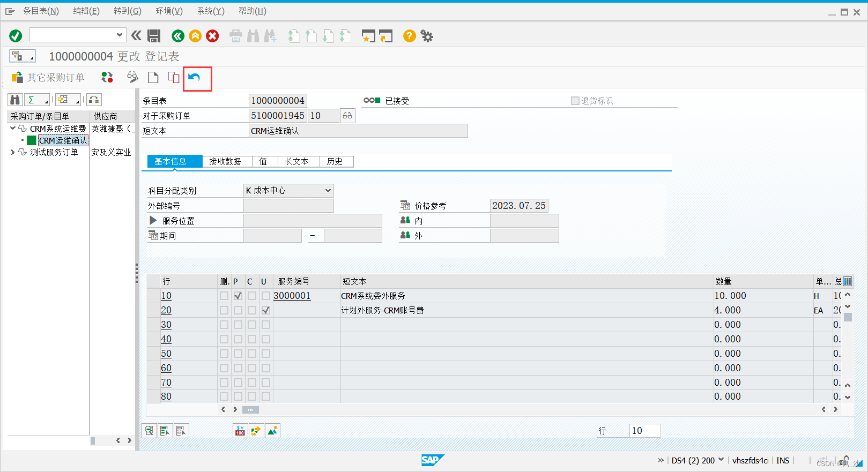Open the command field dropdown arrow
This screenshot has width=868, height=472.
tap(120, 35)
